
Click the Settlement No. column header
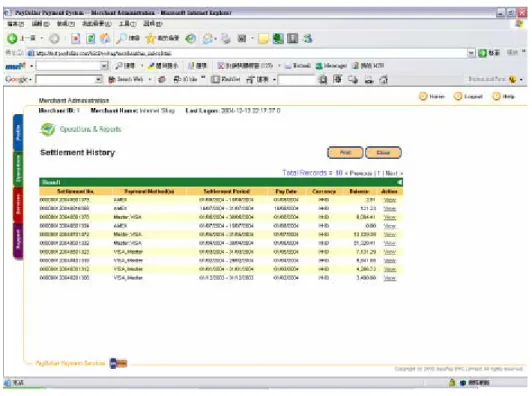[x=76, y=191]
